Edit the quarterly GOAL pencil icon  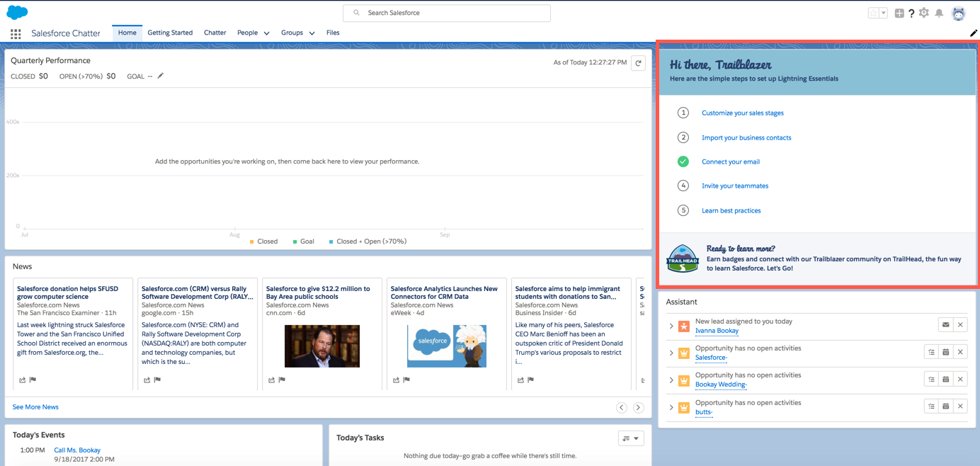coord(161,76)
